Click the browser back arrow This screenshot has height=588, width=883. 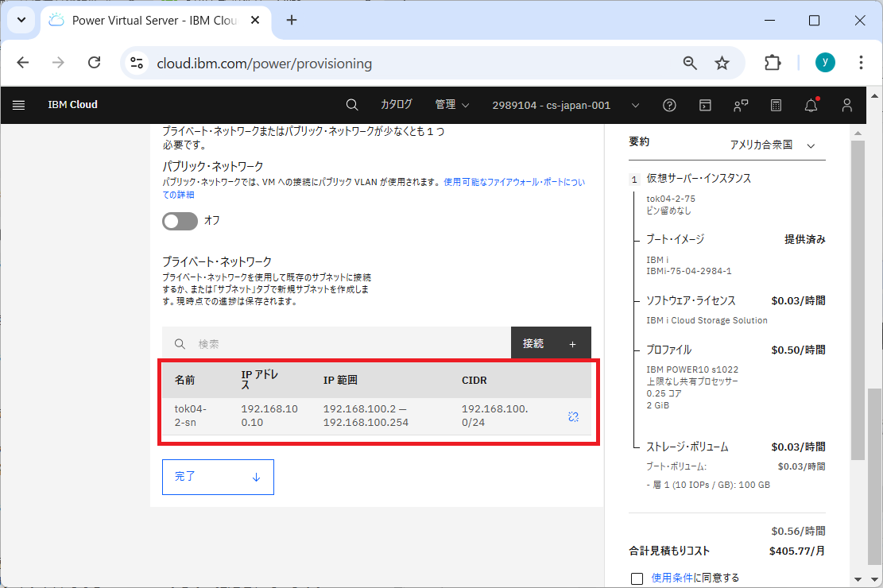[x=23, y=63]
